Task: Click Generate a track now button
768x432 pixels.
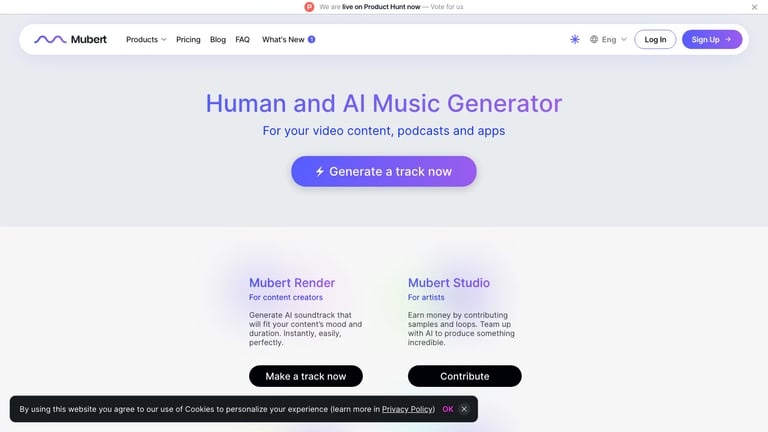Action: coord(384,171)
